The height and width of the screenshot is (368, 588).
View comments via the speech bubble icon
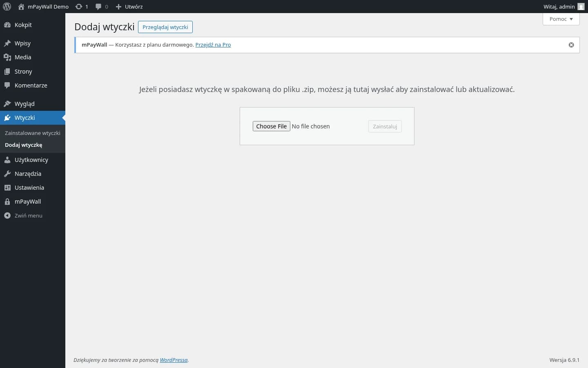[98, 7]
